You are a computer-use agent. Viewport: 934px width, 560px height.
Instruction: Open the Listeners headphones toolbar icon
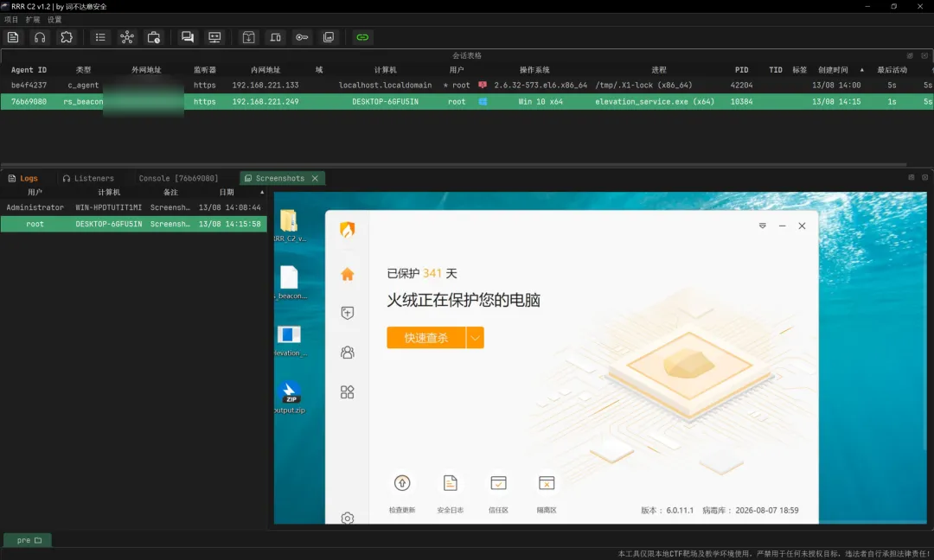(x=40, y=37)
